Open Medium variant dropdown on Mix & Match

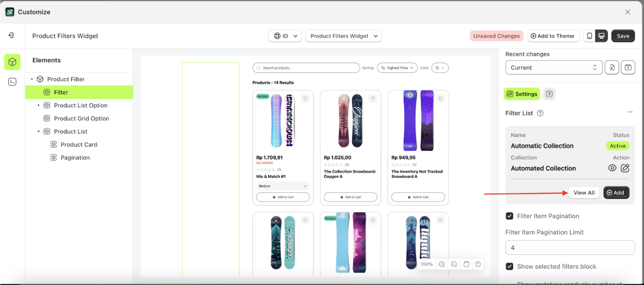pos(283,186)
